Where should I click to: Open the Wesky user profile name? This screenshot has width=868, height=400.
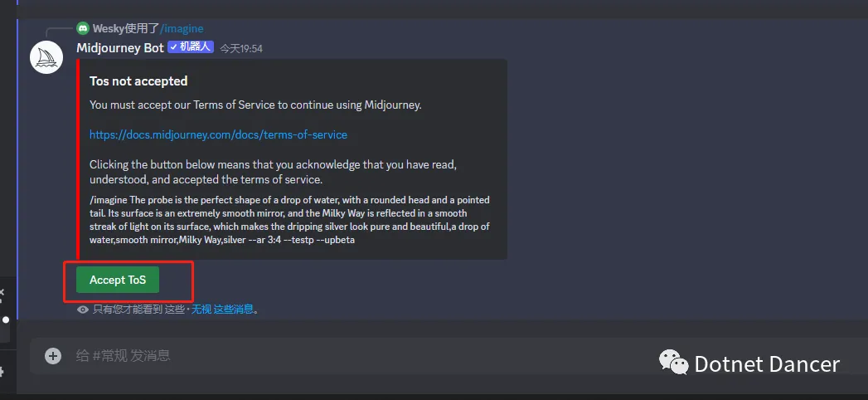coord(108,28)
